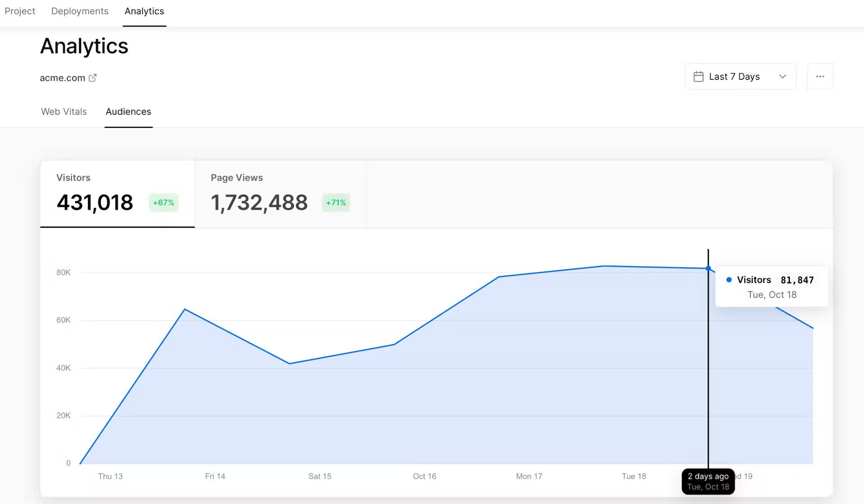Click the Fri 14 axis label

coord(215,476)
